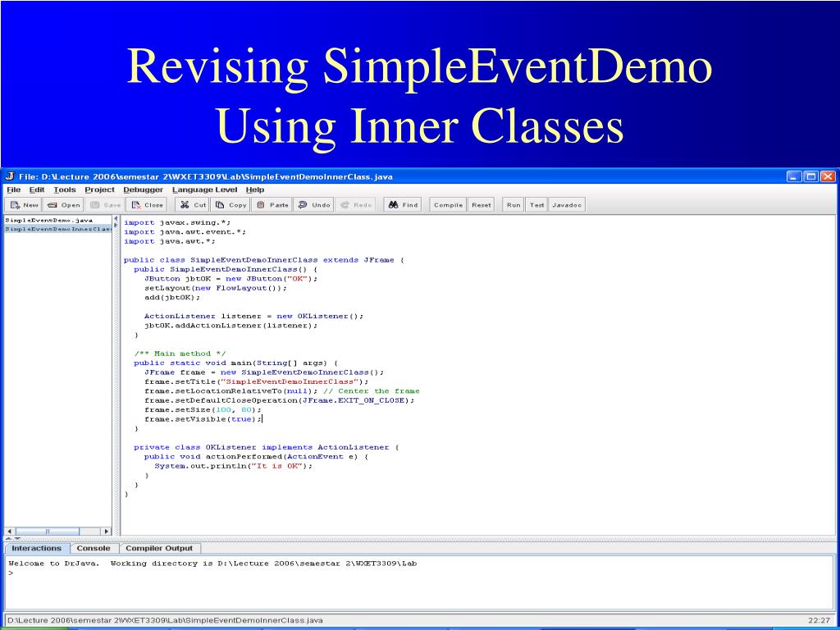Open the Debugger menu
The image size is (840, 630).
143,189
